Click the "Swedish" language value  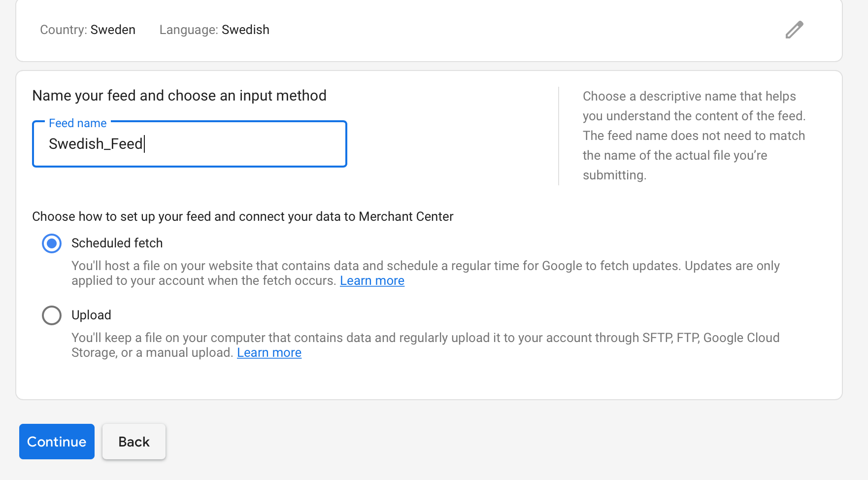(x=245, y=30)
